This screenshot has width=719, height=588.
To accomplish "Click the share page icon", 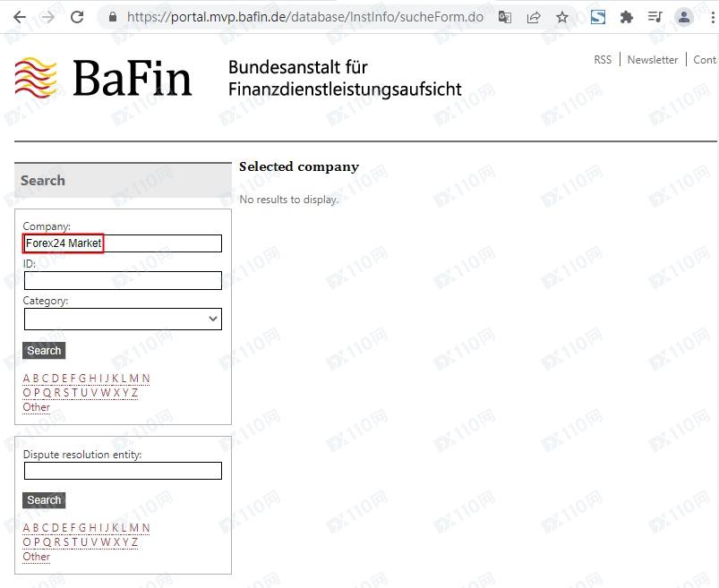I will pos(534,17).
